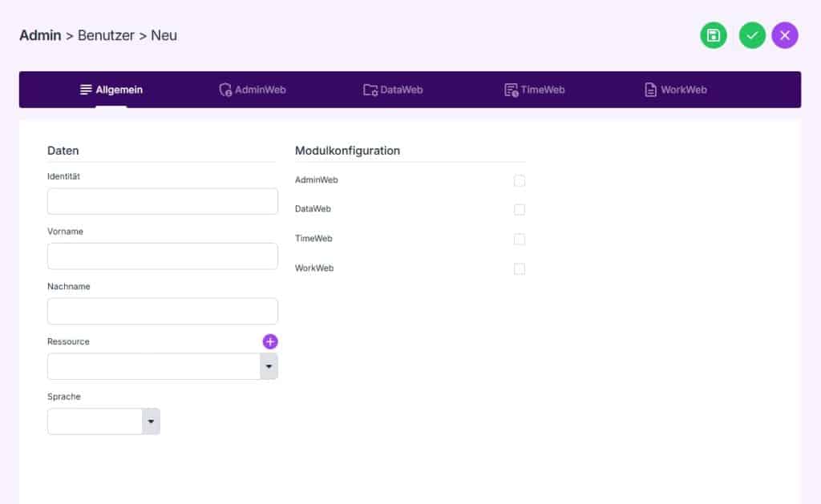This screenshot has height=504, width=821.
Task: Click the Daten section heading
Action: (x=63, y=151)
